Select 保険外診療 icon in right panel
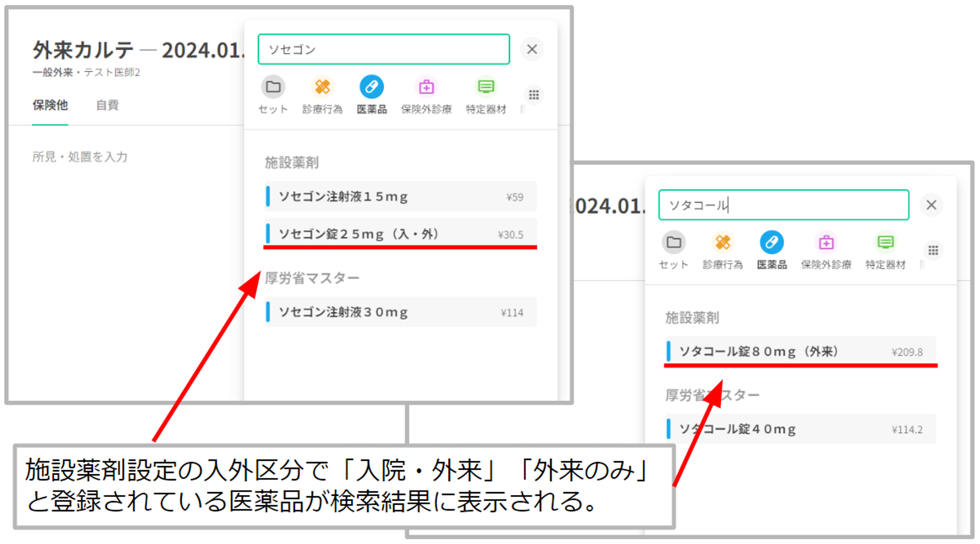Screen dimensions: 980x544 coord(826,243)
